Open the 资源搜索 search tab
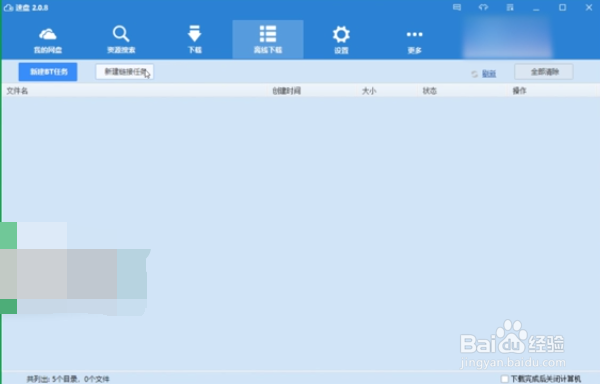The height and width of the screenshot is (384, 600). (121, 40)
